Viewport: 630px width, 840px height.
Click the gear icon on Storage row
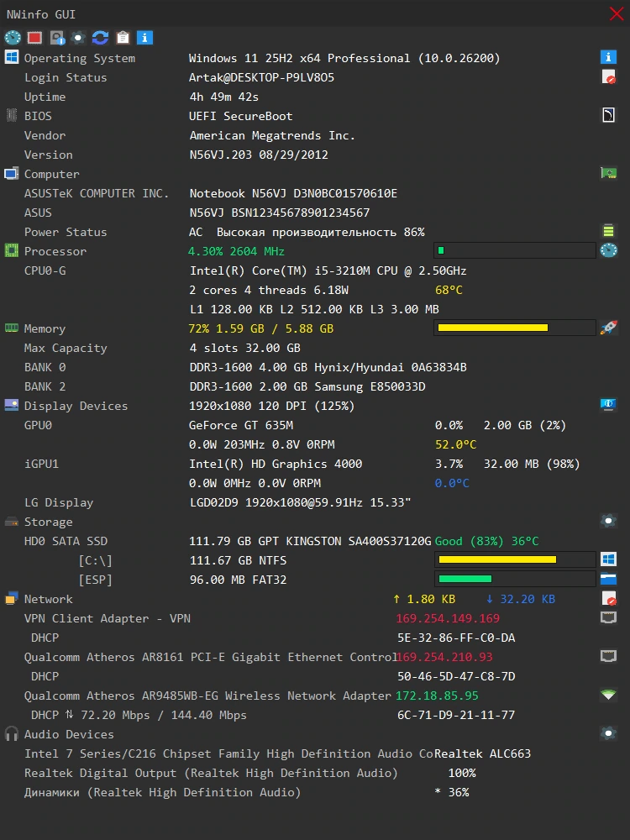pyautogui.click(x=608, y=521)
